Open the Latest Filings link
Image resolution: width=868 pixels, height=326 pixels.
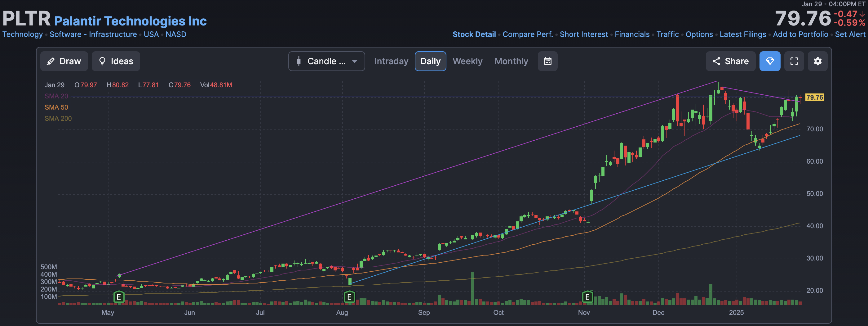(x=743, y=34)
